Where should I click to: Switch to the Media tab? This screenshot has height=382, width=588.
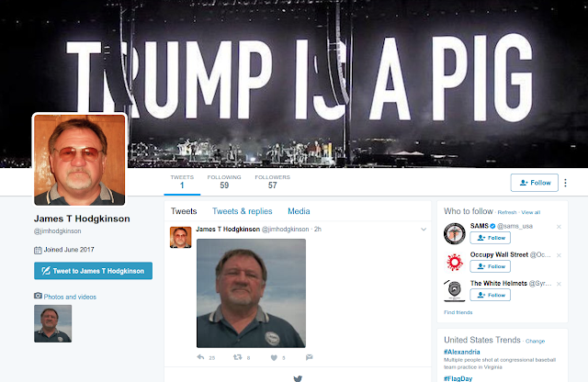click(299, 211)
